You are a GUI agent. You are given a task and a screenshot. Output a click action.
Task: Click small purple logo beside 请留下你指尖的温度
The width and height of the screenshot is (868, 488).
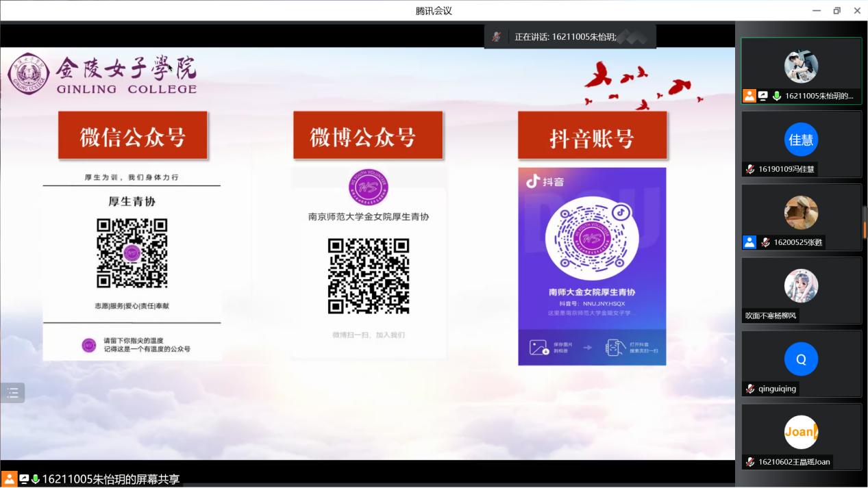(x=89, y=345)
